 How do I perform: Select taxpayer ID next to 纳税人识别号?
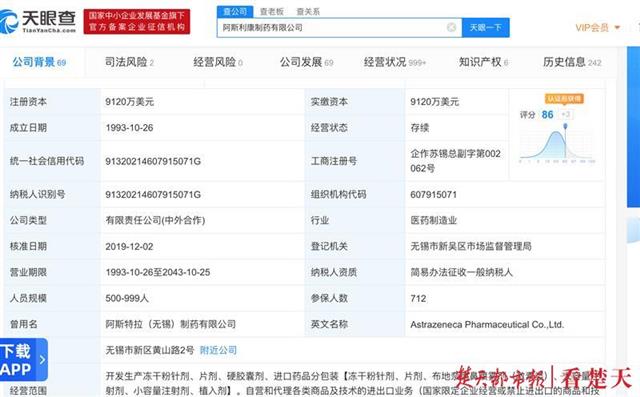point(153,195)
